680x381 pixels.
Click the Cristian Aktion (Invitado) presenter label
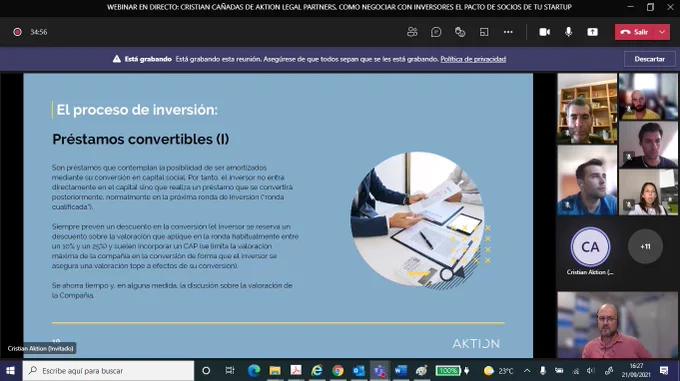(x=40, y=348)
